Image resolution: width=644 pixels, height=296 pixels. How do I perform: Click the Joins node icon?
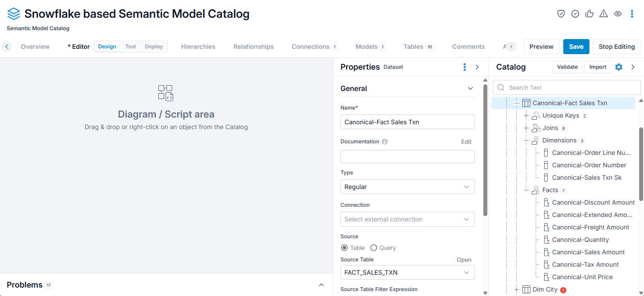click(536, 128)
